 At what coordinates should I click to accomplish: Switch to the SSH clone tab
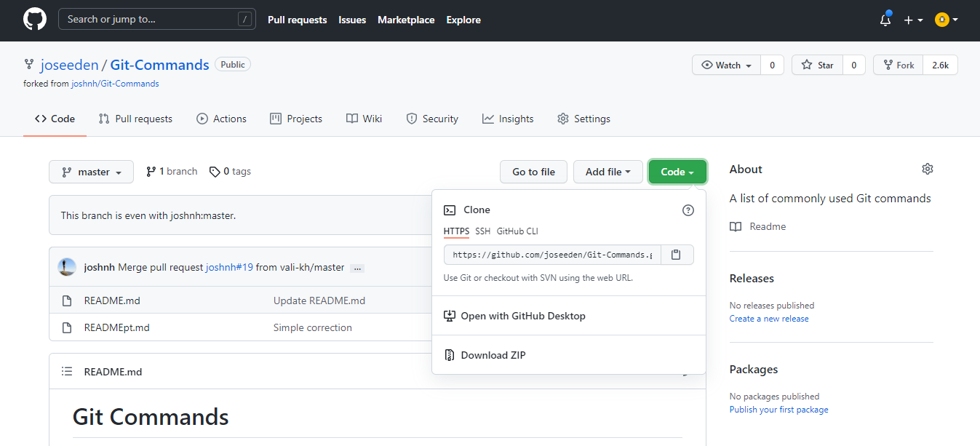click(483, 231)
